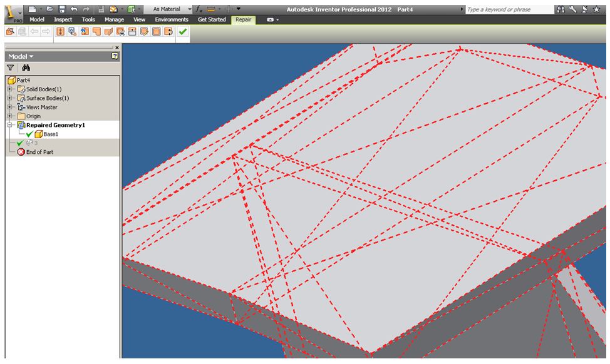This screenshot has height=364, width=610.
Task: Close the Model browser panel
Action: click(116, 48)
